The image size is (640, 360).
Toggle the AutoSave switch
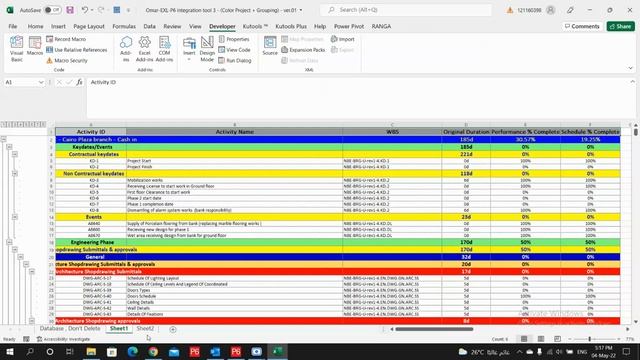coord(52,10)
